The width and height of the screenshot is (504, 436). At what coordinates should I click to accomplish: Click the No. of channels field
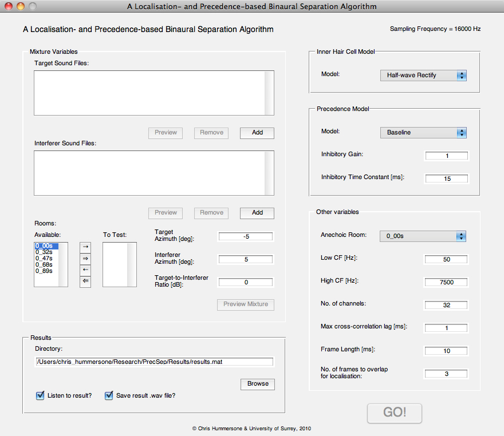click(447, 305)
